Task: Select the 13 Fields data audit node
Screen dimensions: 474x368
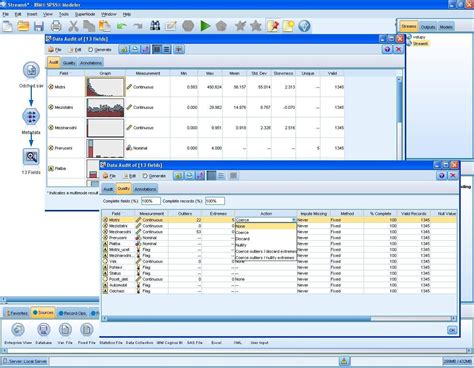Action: tap(31, 157)
